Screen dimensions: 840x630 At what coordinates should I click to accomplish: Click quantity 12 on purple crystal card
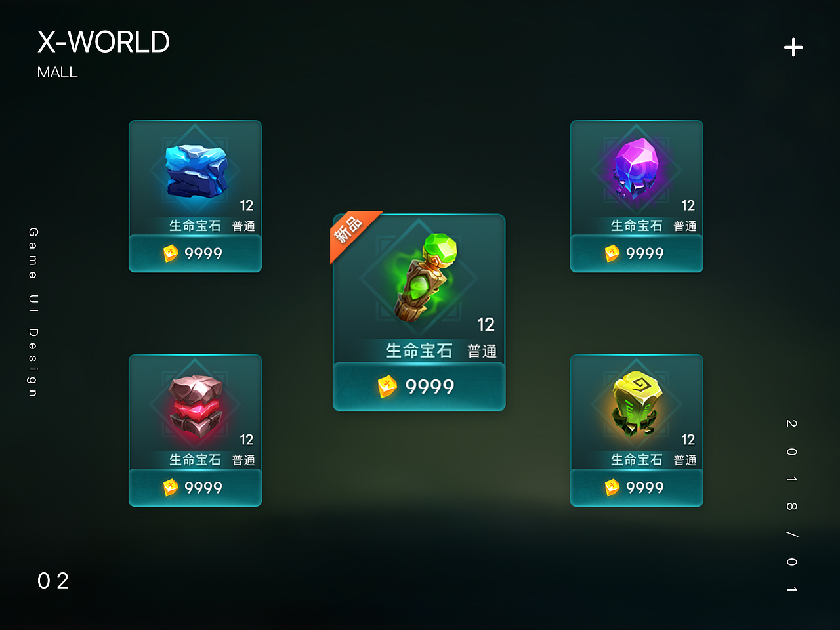pos(688,205)
